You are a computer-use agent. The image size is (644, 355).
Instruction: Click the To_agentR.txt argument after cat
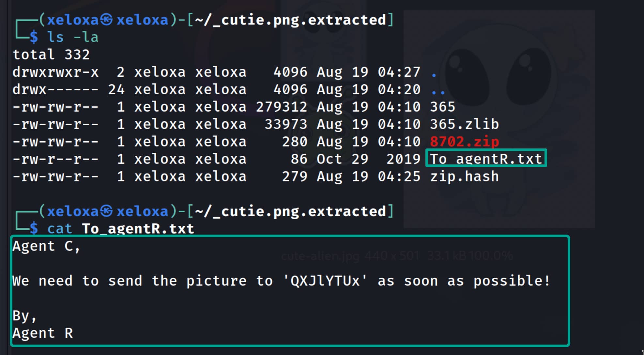click(138, 229)
